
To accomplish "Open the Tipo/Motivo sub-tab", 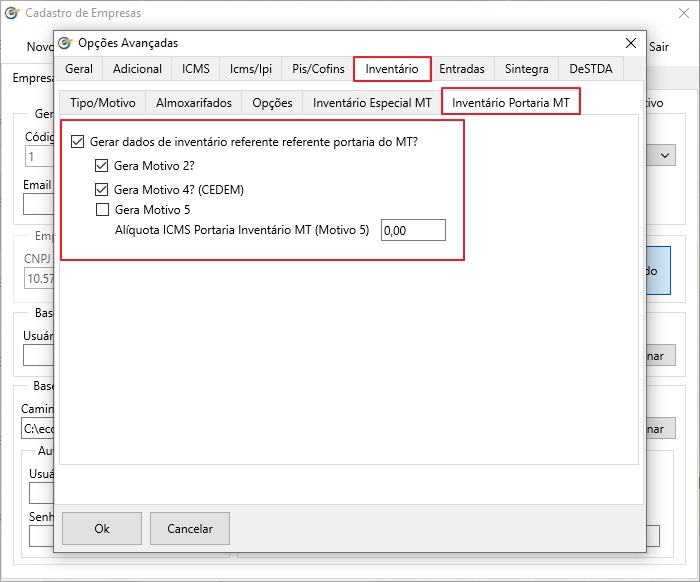I will [102, 103].
